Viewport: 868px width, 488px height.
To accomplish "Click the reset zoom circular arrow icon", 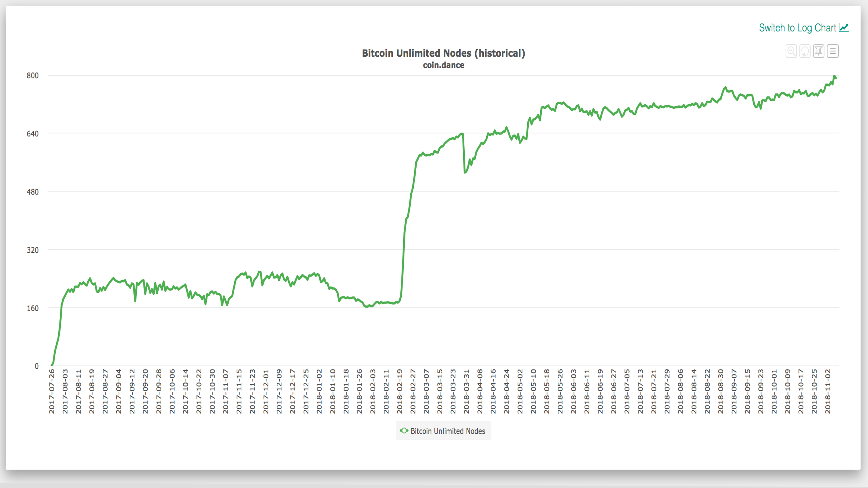I will (805, 51).
